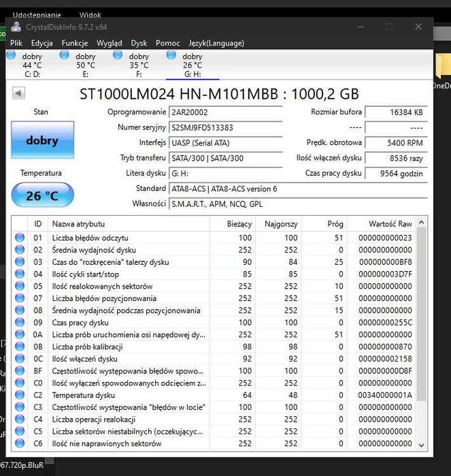Click the blue health orb above C: D: disk
Image resolution: width=451 pixels, height=476 pixels.
click(x=11, y=55)
